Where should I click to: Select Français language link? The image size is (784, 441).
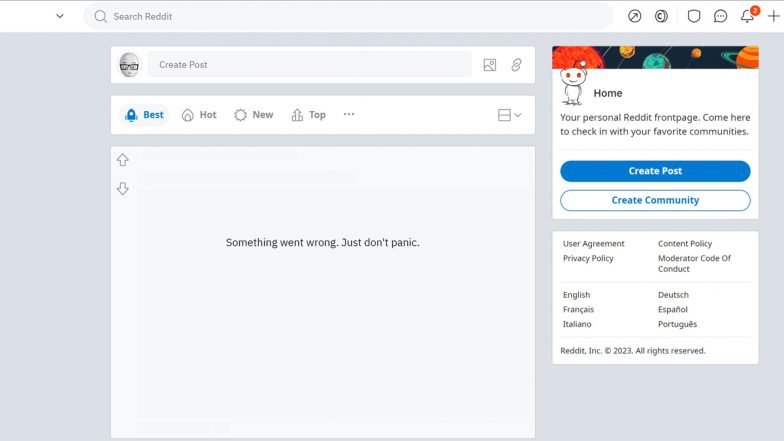click(578, 310)
